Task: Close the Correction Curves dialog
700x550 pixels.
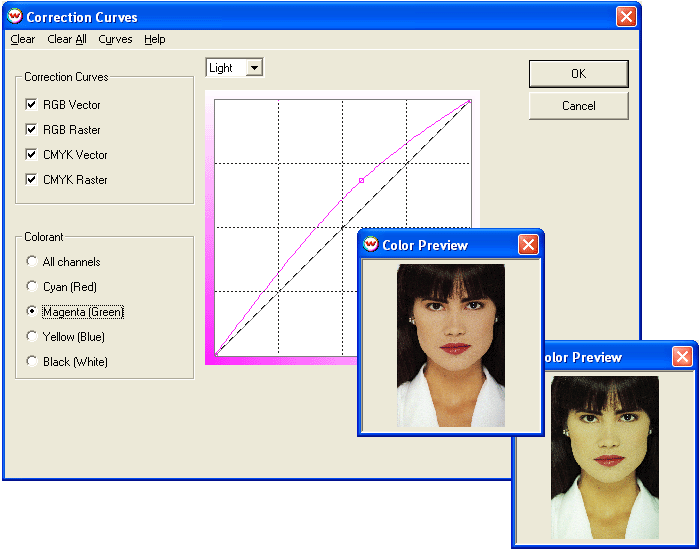Action: pos(626,17)
